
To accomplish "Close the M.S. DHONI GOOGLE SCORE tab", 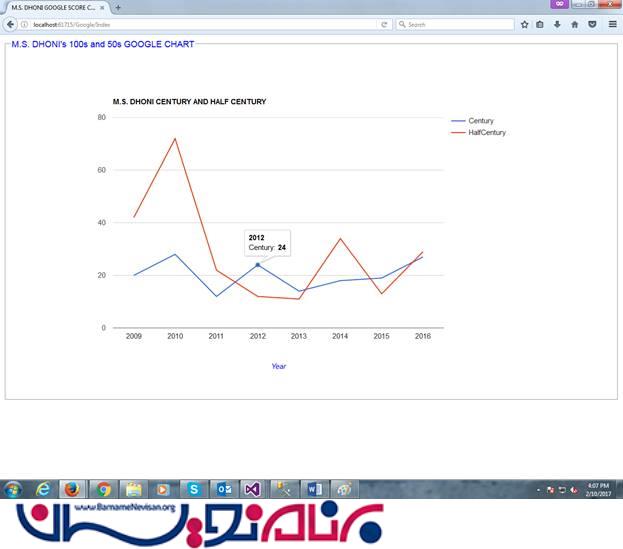I will [x=102, y=8].
